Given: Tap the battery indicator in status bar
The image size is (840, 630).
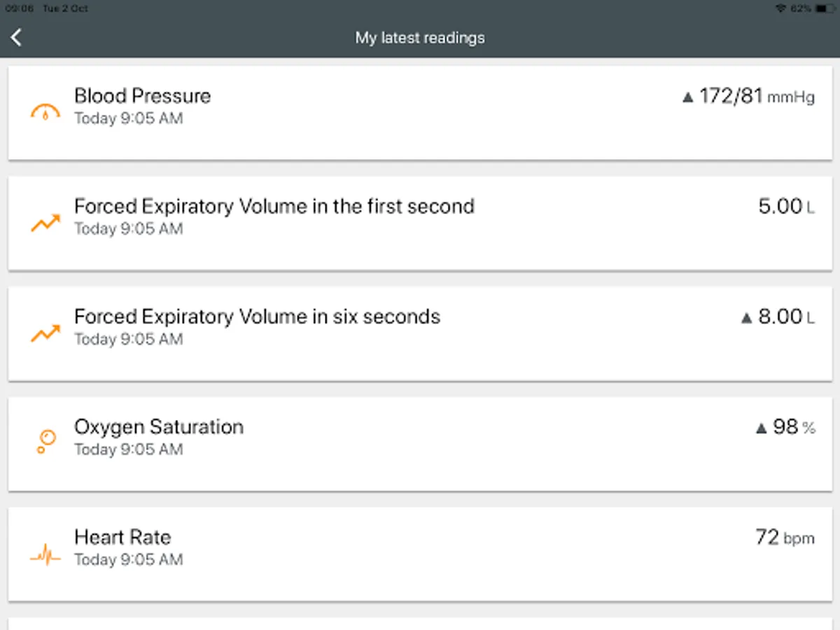Looking at the screenshot, I should pyautogui.click(x=825, y=8).
